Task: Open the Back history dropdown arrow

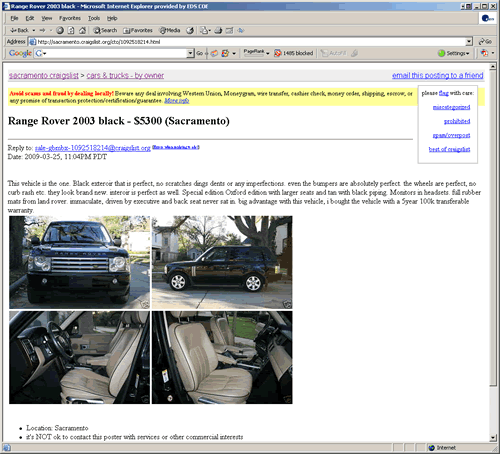Action: [x=34, y=30]
